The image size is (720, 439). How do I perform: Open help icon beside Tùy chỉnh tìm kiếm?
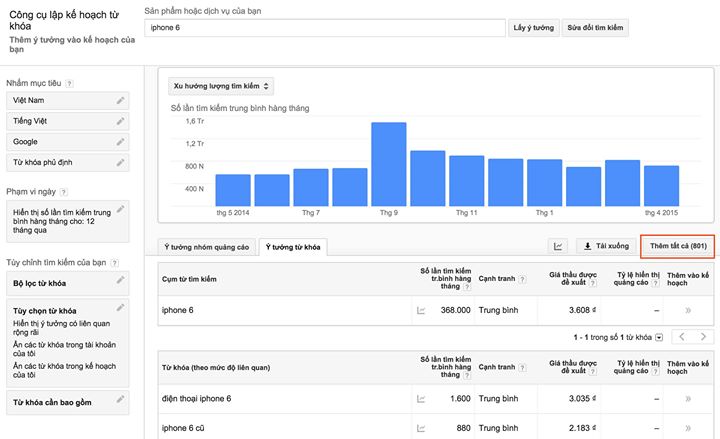coord(115,263)
